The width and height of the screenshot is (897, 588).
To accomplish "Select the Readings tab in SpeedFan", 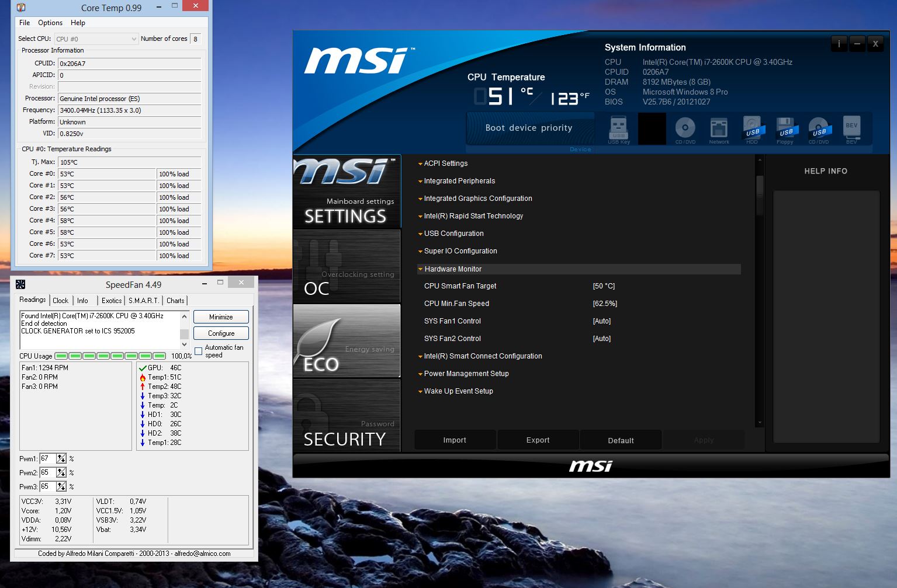I will 33,300.
